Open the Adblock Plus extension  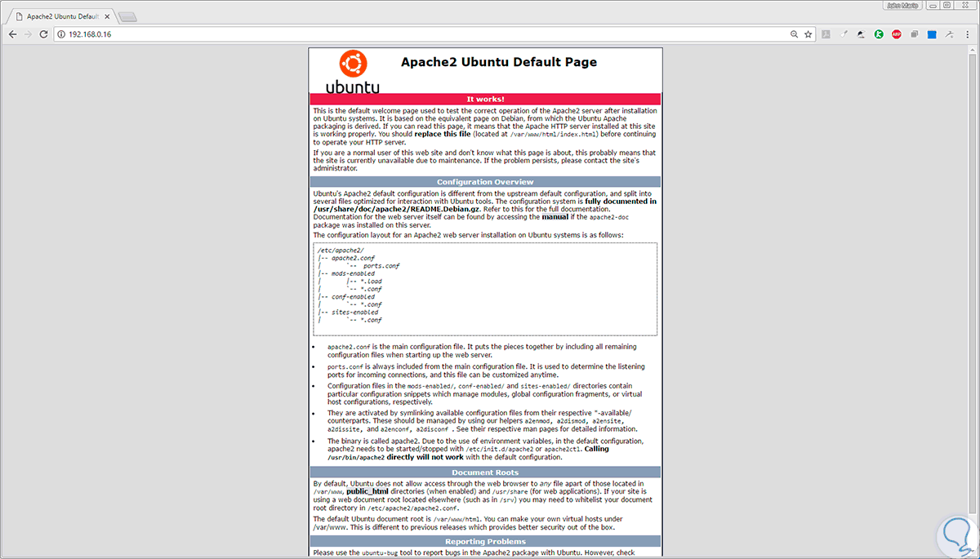(x=897, y=34)
